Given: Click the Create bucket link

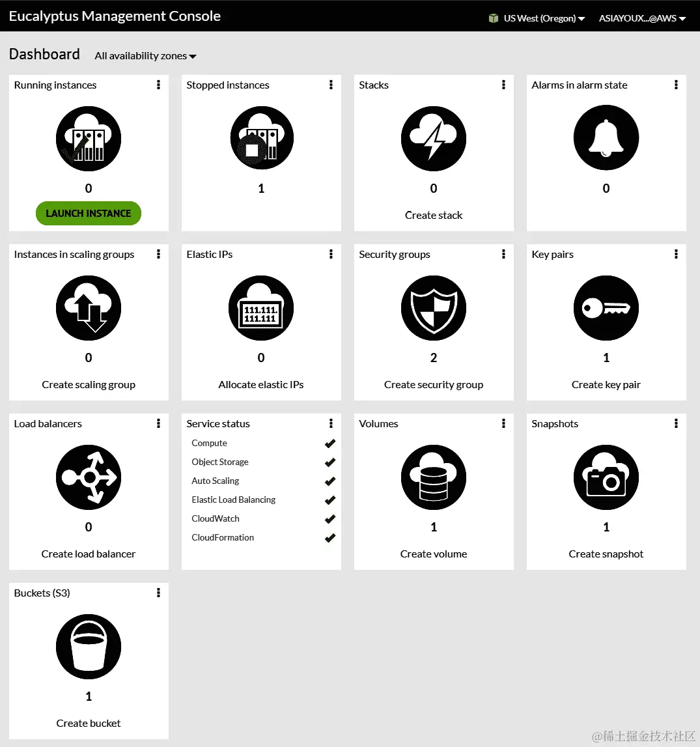Looking at the screenshot, I should [x=89, y=723].
